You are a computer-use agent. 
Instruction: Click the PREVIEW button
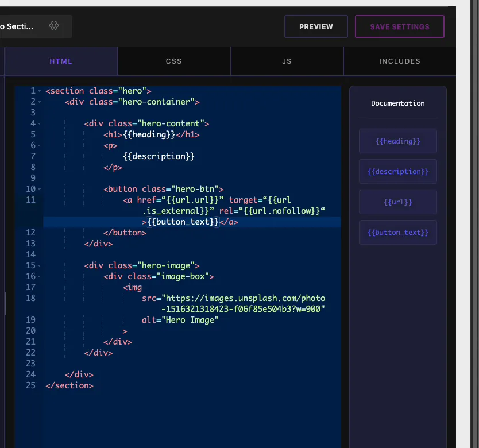click(316, 26)
